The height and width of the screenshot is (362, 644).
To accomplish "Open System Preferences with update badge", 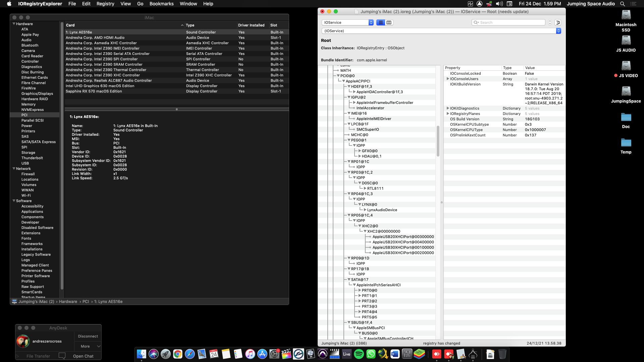I will 274,354.
